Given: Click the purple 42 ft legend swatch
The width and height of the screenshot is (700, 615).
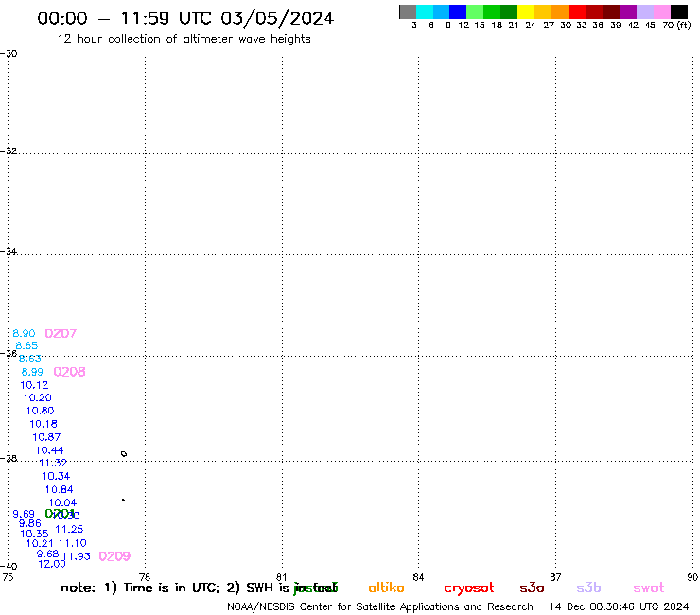Looking at the screenshot, I should pyautogui.click(x=628, y=11).
